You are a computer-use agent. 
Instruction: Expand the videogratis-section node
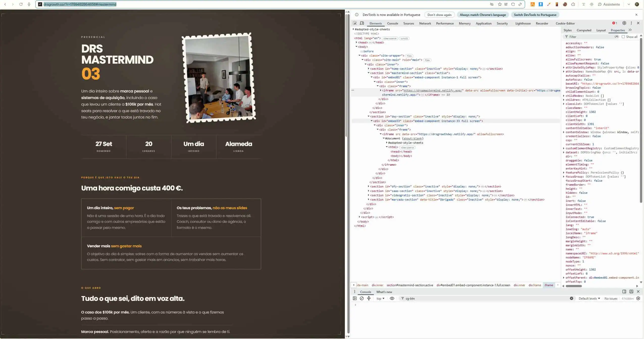369,195
